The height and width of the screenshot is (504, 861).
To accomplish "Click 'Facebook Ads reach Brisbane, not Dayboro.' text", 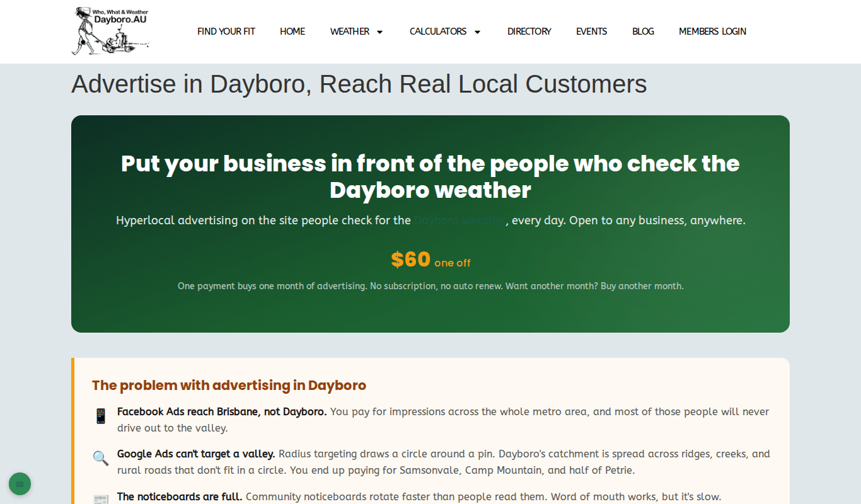I will point(222,411).
